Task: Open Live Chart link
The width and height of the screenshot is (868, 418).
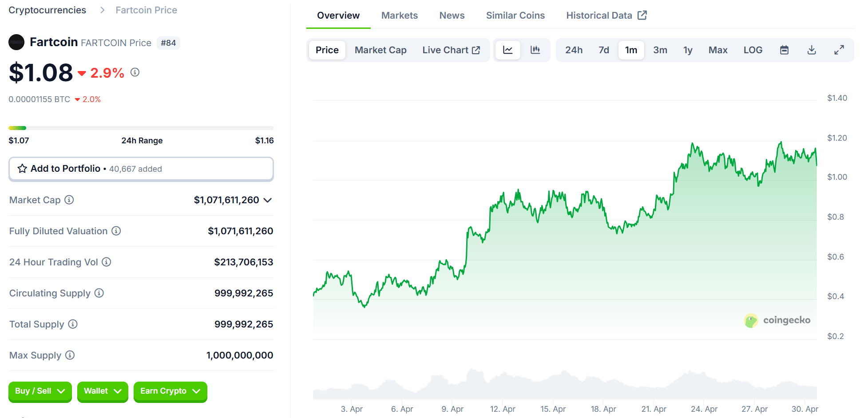Action: click(451, 50)
